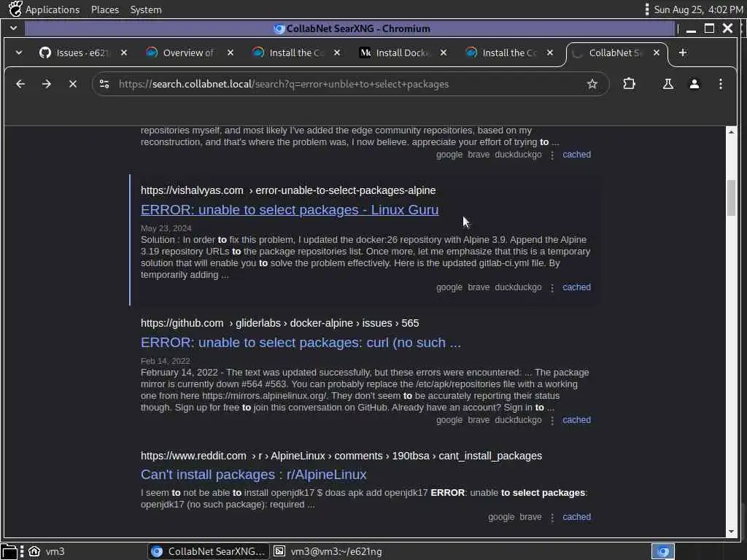
Task: Stop loading the current page
Action: click(x=72, y=84)
